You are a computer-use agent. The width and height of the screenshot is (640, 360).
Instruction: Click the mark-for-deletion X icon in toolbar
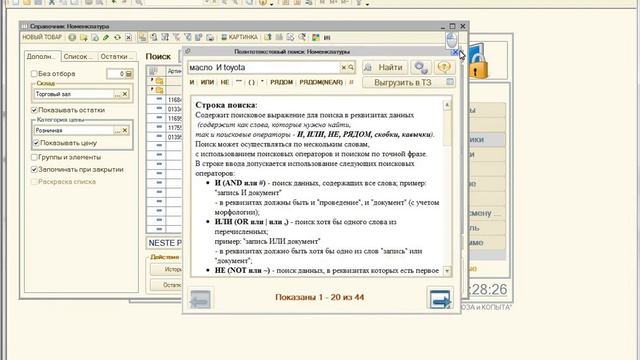tap(129, 38)
